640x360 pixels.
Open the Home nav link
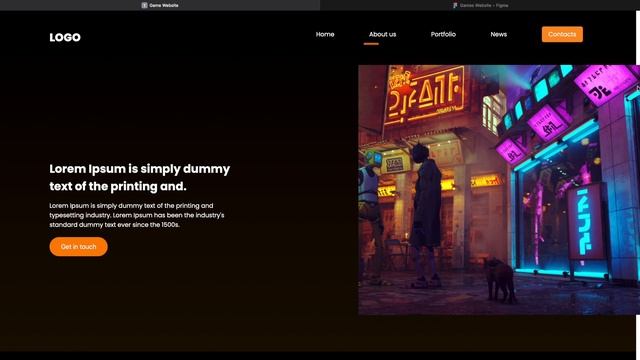point(325,34)
